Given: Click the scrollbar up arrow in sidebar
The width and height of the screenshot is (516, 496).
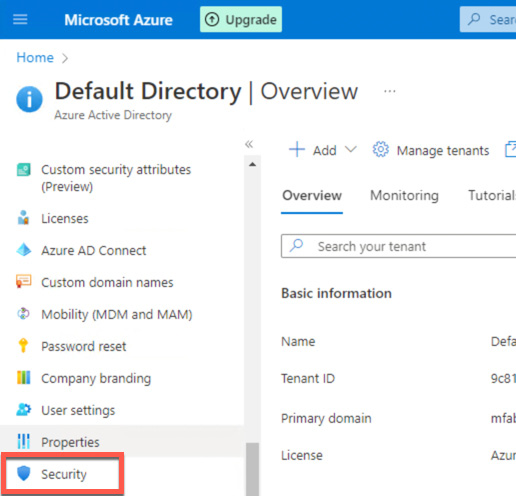Looking at the screenshot, I should click(252, 164).
